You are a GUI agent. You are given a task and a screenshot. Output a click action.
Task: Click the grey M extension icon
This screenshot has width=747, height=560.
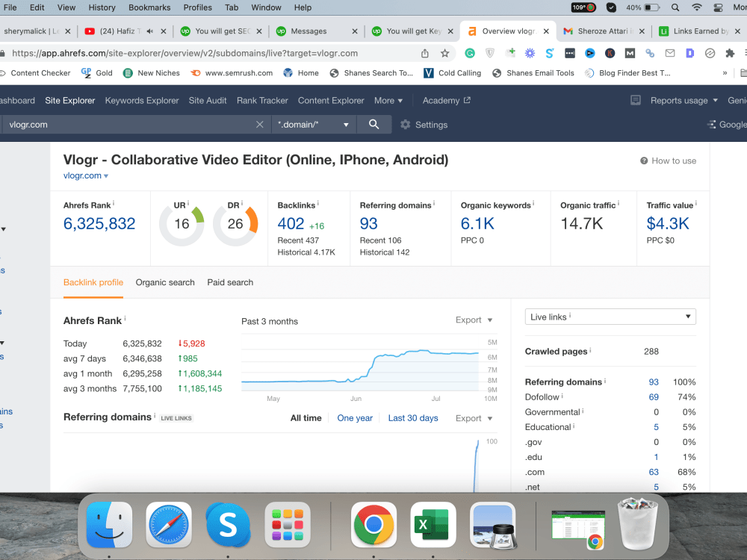[x=630, y=53]
